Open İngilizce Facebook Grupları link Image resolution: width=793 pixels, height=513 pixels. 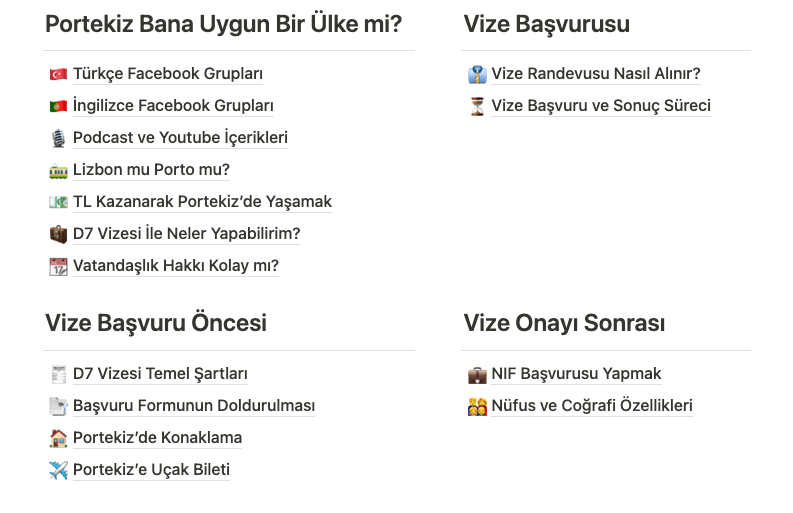tap(173, 106)
